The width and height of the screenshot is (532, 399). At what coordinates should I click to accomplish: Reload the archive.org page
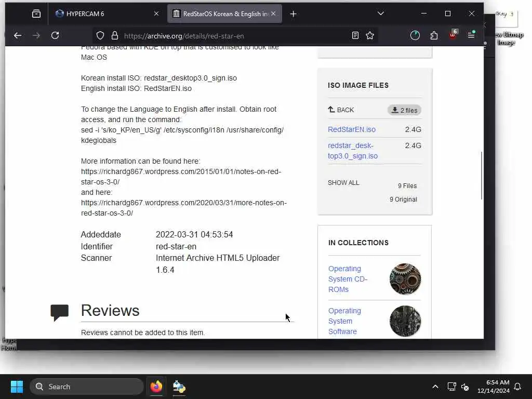(55, 36)
